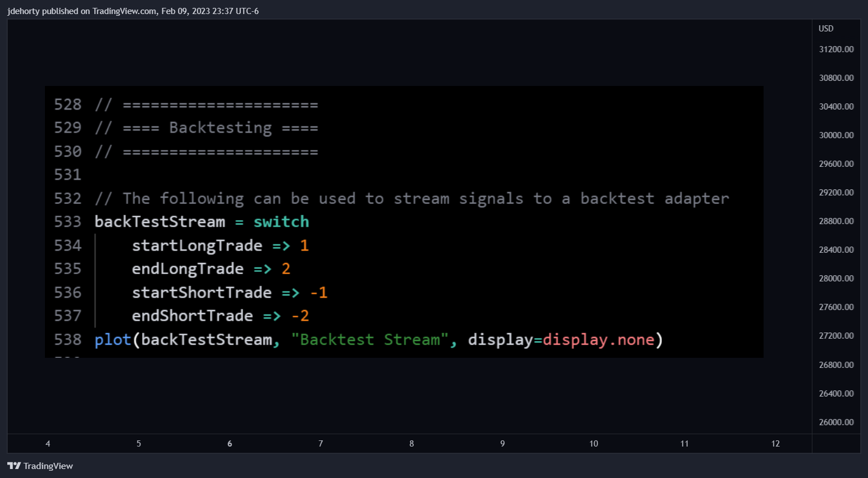This screenshot has width=868, height=478.
Task: Click the startLongTrade code line
Action: coord(220,245)
